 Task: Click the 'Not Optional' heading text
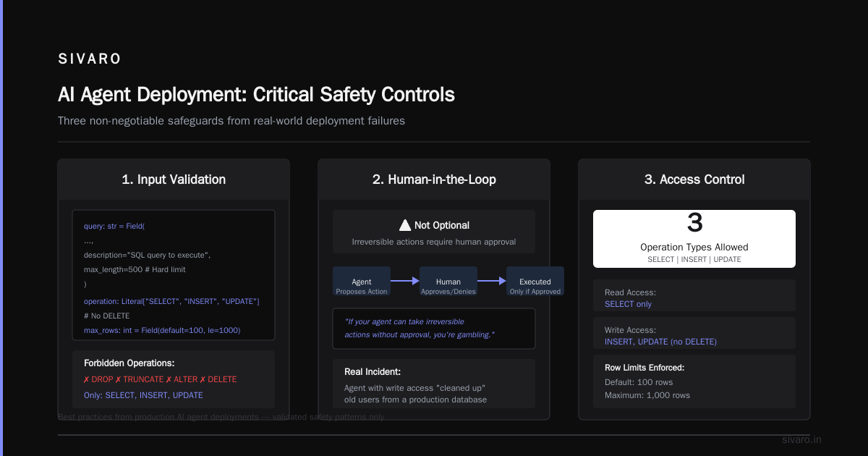442,225
